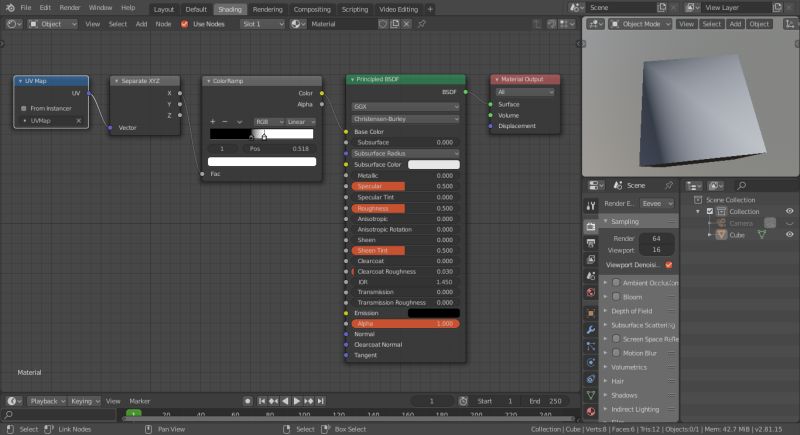
Task: Open the Material properties tab icon
Action: (591, 411)
